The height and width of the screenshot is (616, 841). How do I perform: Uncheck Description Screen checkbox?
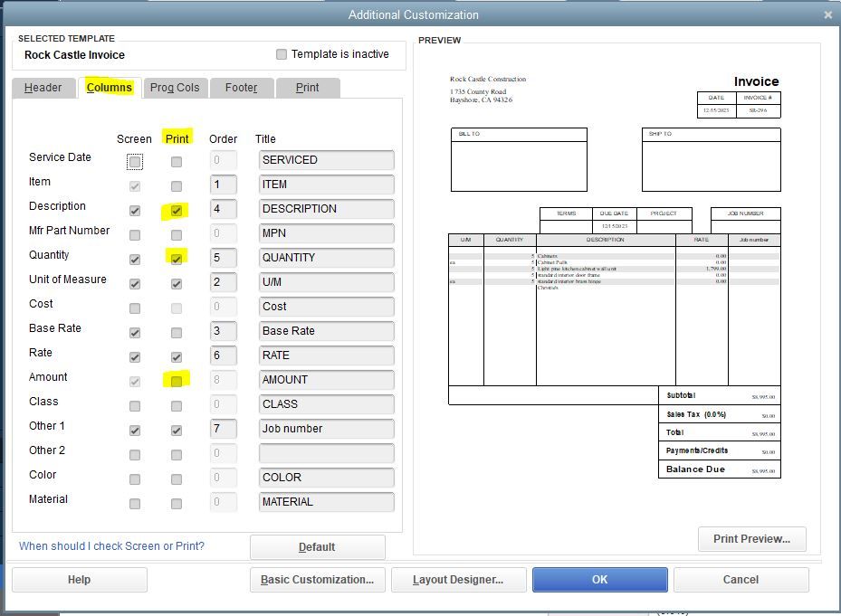[135, 211]
